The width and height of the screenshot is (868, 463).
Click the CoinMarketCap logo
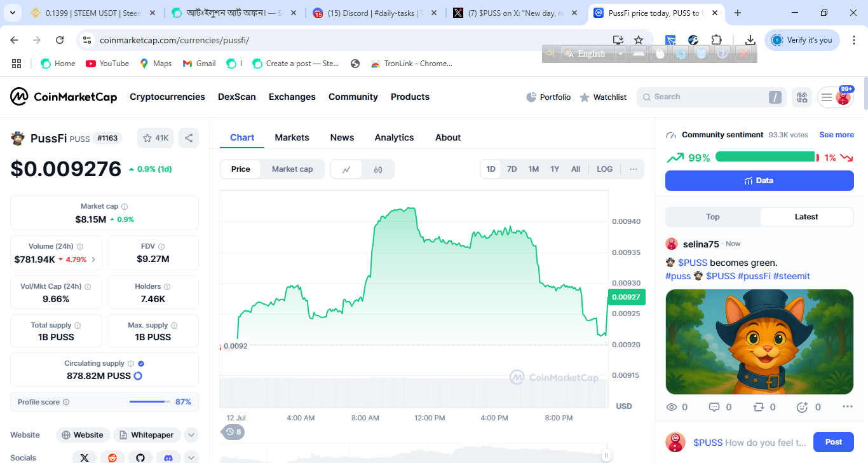(64, 97)
